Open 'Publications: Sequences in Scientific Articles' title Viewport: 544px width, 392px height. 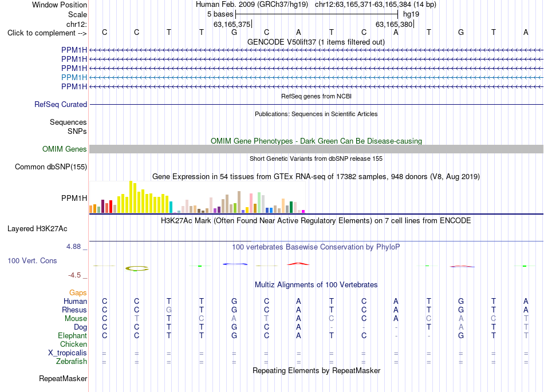point(316,114)
